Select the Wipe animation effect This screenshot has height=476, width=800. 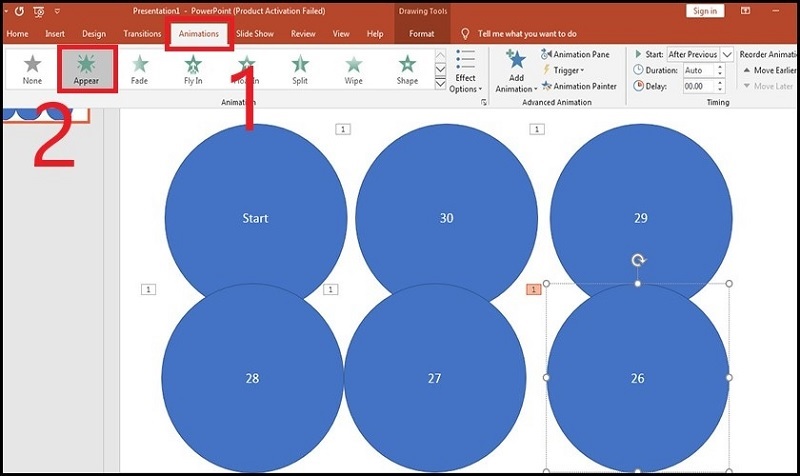click(353, 68)
